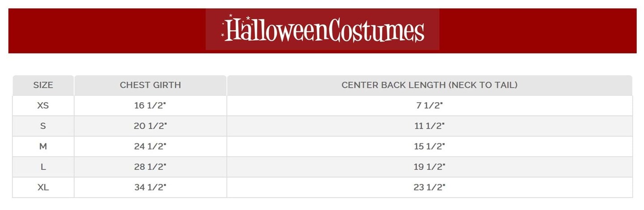The width and height of the screenshot is (644, 210).
Task: Select the XS size cell
Action: [43, 105]
